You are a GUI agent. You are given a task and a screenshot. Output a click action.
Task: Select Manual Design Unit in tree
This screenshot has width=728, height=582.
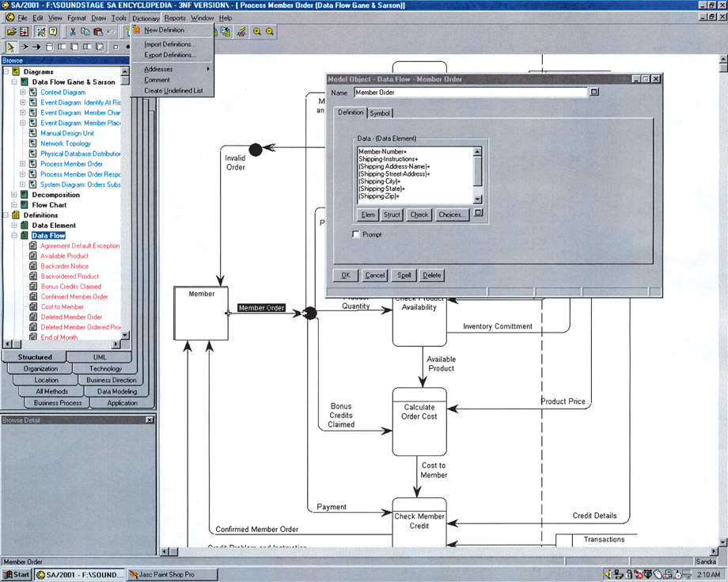[x=66, y=133]
